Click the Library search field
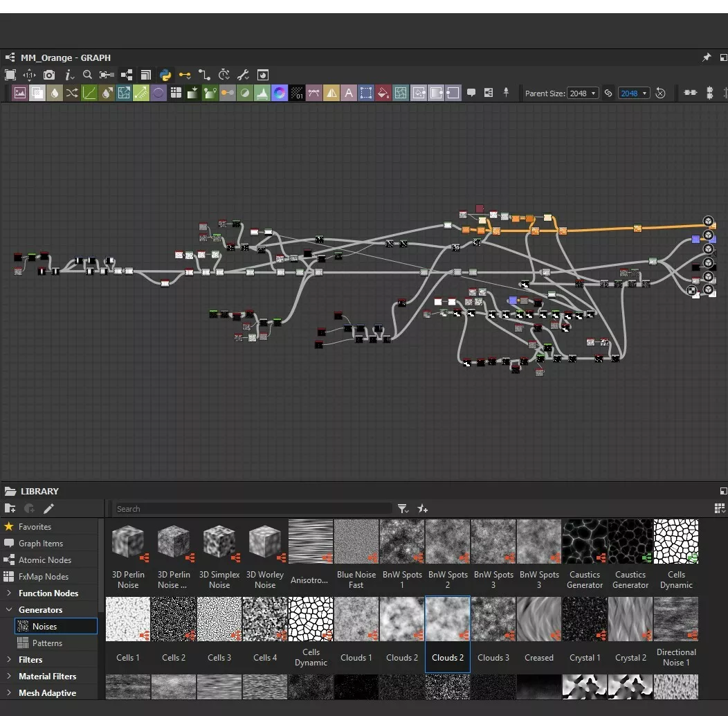 click(x=253, y=509)
